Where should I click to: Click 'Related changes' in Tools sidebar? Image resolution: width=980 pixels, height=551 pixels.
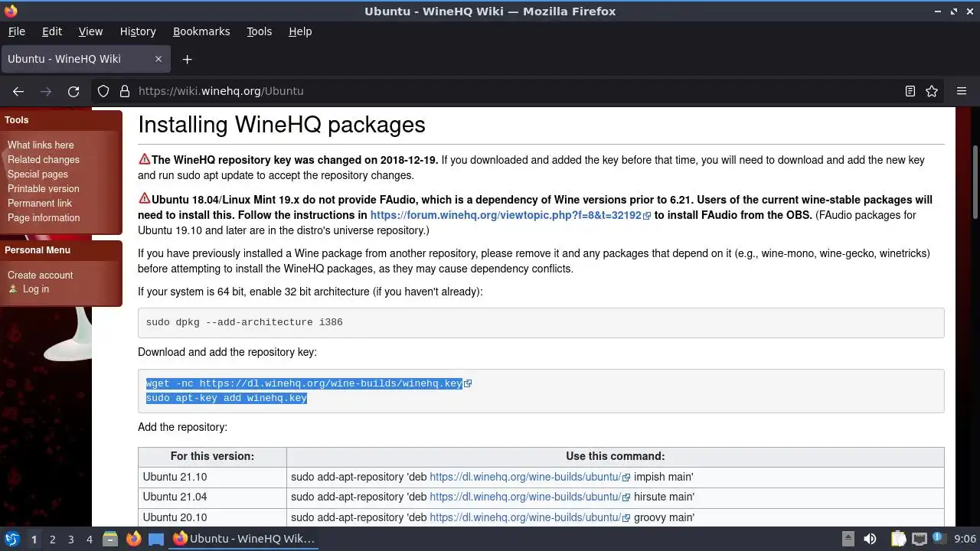pyautogui.click(x=44, y=159)
